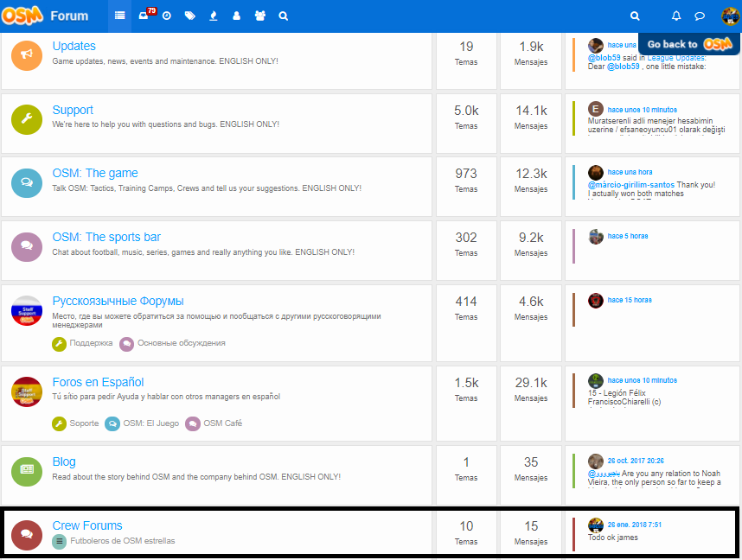This screenshot has height=560, width=742.
Task: Open the League Updates topic link
Action: click(676, 58)
